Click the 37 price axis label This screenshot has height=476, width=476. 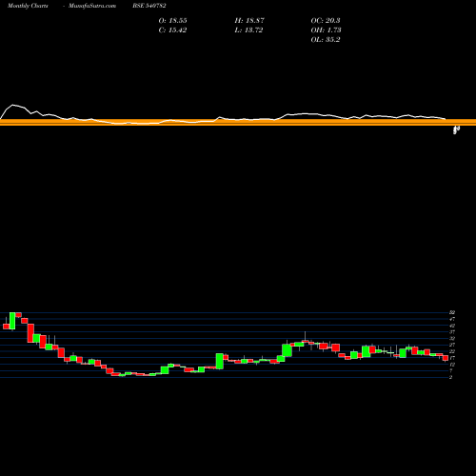[x=452, y=332]
